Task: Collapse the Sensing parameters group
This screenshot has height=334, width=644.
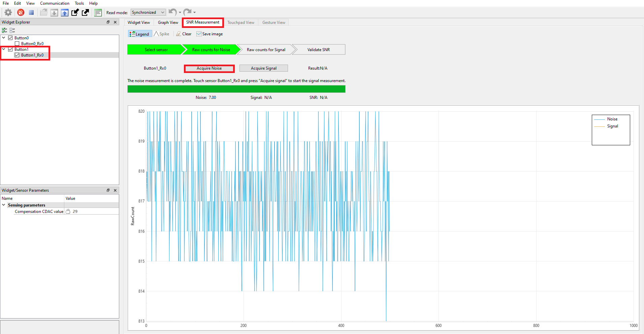Action: [x=4, y=205]
